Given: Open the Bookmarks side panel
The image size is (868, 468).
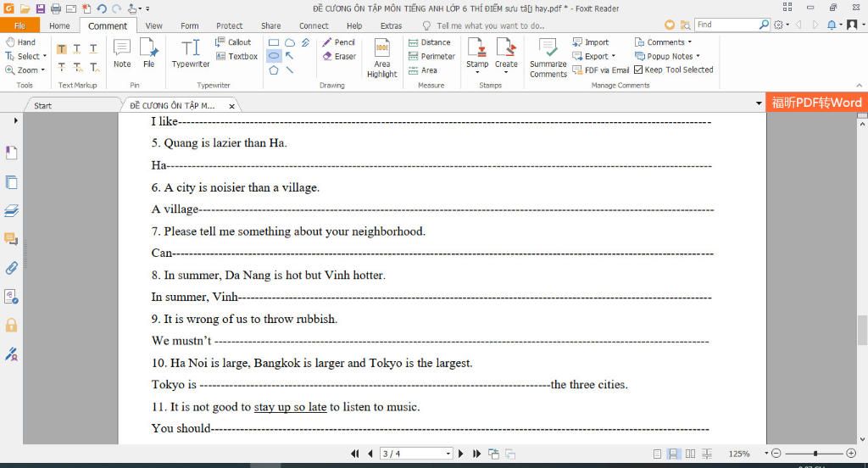Looking at the screenshot, I should pos(11,153).
